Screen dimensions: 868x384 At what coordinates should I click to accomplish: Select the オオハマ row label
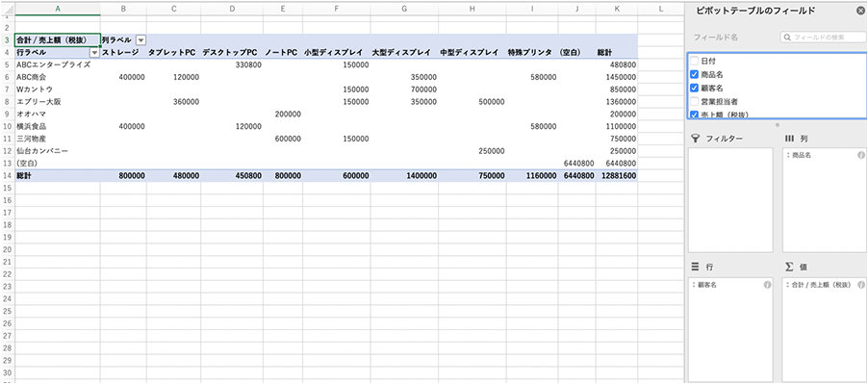click(32, 114)
